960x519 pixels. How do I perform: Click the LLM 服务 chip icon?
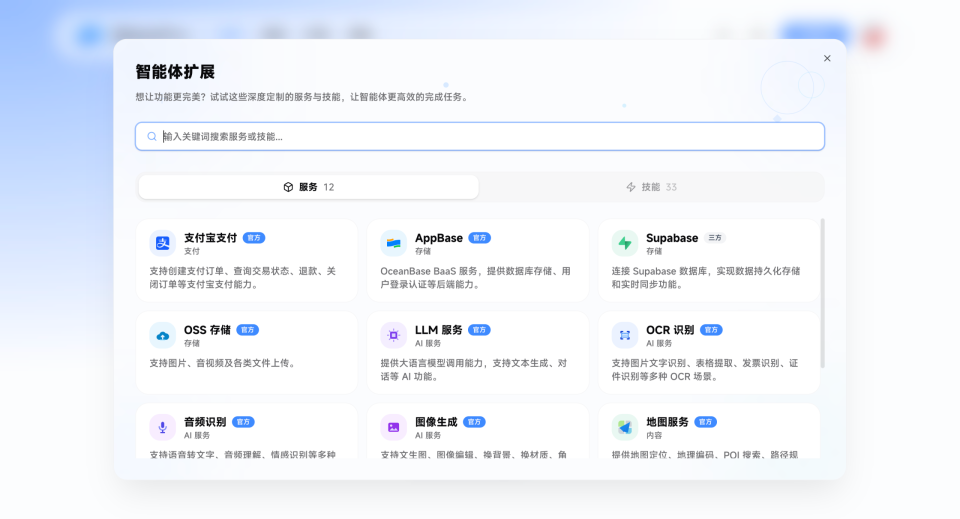tap(393, 335)
